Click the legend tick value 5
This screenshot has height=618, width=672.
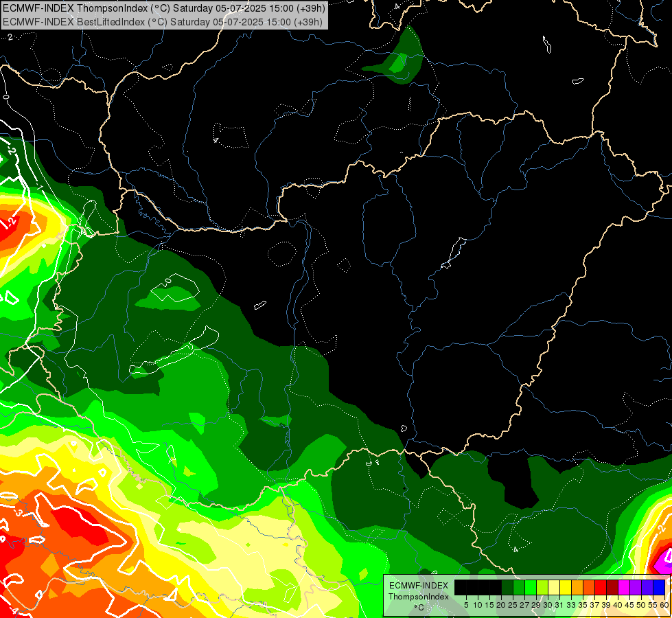466,605
